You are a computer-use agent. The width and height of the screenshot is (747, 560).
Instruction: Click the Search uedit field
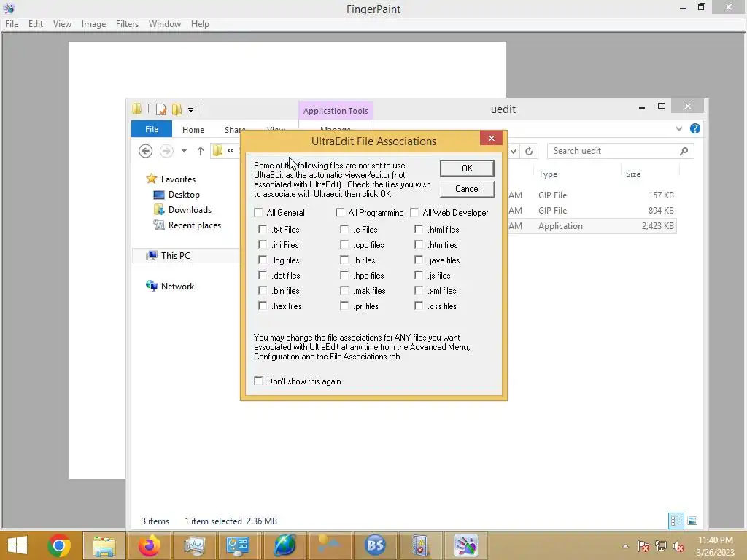(x=620, y=151)
